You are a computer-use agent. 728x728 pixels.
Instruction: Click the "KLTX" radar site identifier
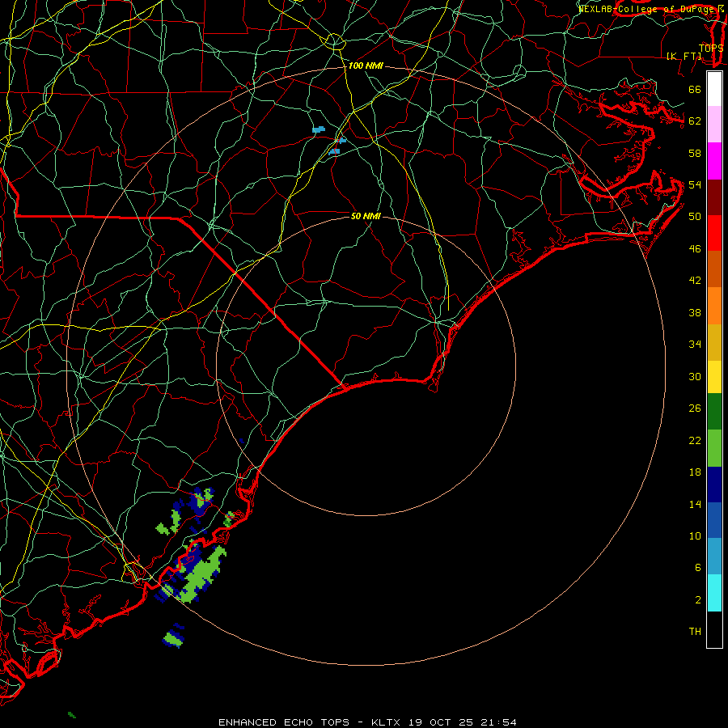coord(385,722)
